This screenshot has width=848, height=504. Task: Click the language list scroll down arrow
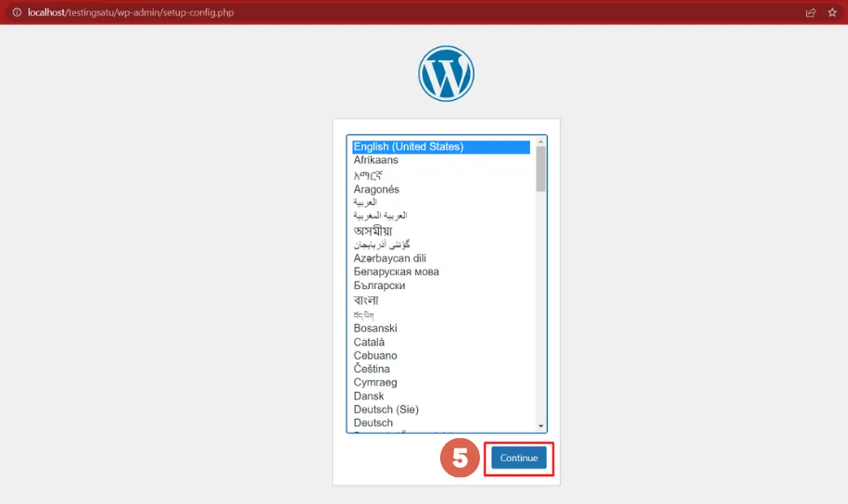[541, 426]
